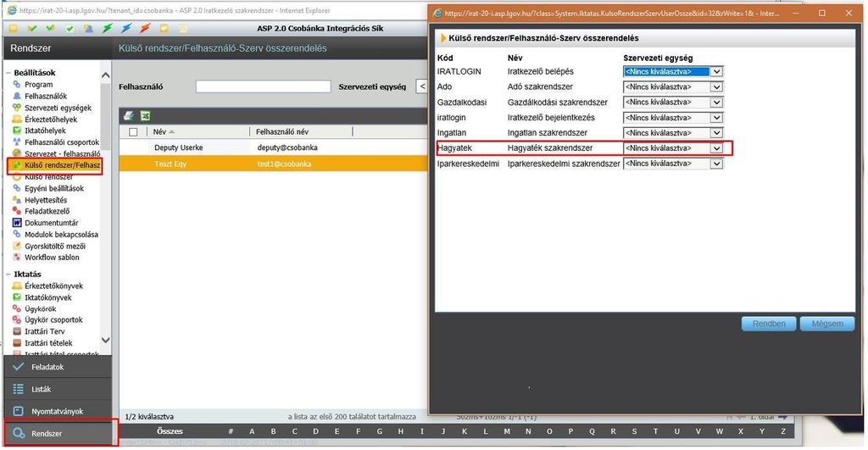
Task: Open Érkeztetőhelyek in the sidebar
Action: tap(51, 119)
